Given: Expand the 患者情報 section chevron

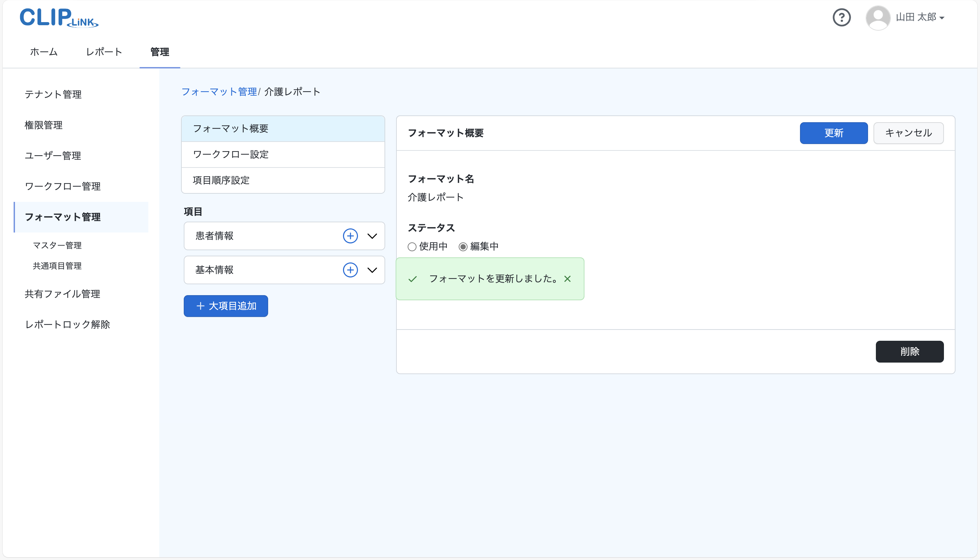Looking at the screenshot, I should click(372, 236).
